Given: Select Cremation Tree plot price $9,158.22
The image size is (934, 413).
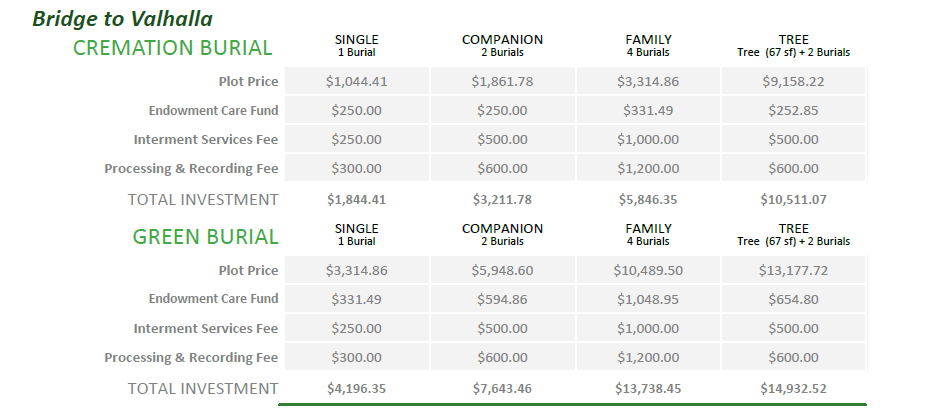Looking at the screenshot, I should pyautogui.click(x=794, y=82).
